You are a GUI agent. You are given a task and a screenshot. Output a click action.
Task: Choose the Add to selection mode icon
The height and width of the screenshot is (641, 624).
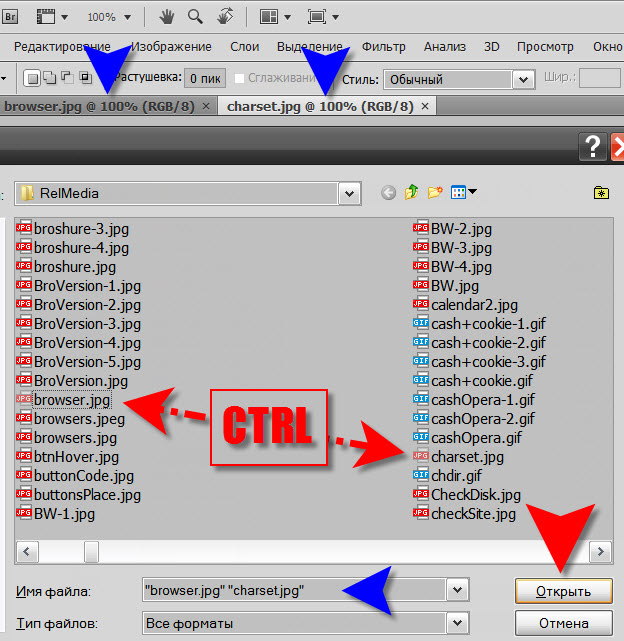pos(50,78)
